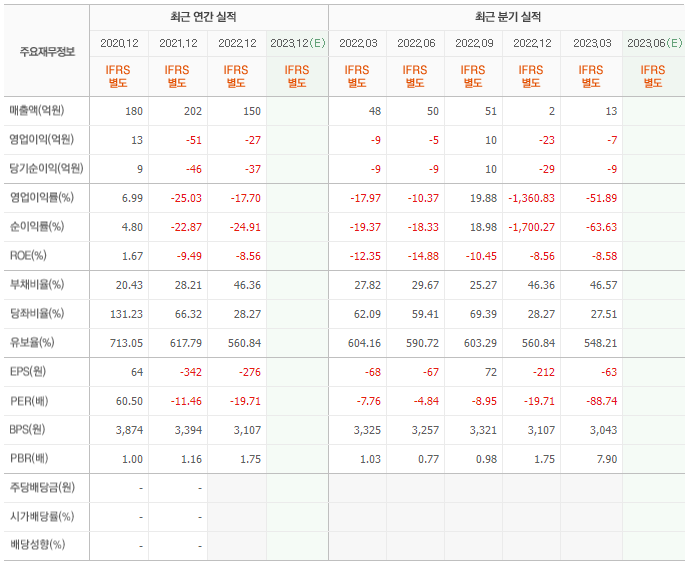Select the 유보율(%) row label
Viewport: 690px width, 565px height.
pyautogui.click(x=32, y=342)
